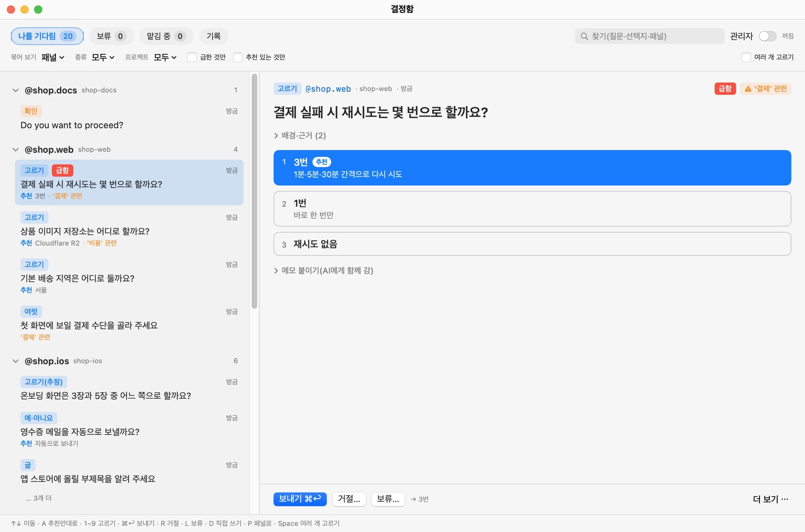Open the 기록 tab
Viewport: 805px width, 532px height.
pyautogui.click(x=214, y=36)
